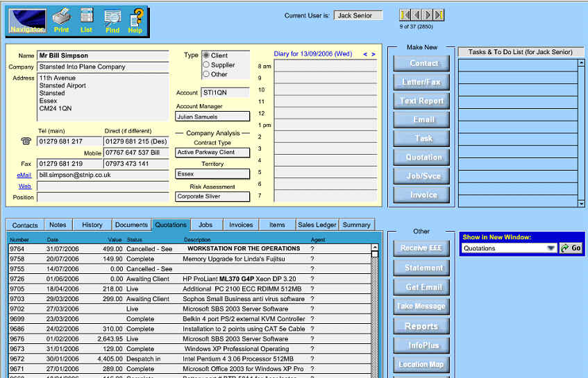
Task: Open the Contract Type field
Action: 212,153
